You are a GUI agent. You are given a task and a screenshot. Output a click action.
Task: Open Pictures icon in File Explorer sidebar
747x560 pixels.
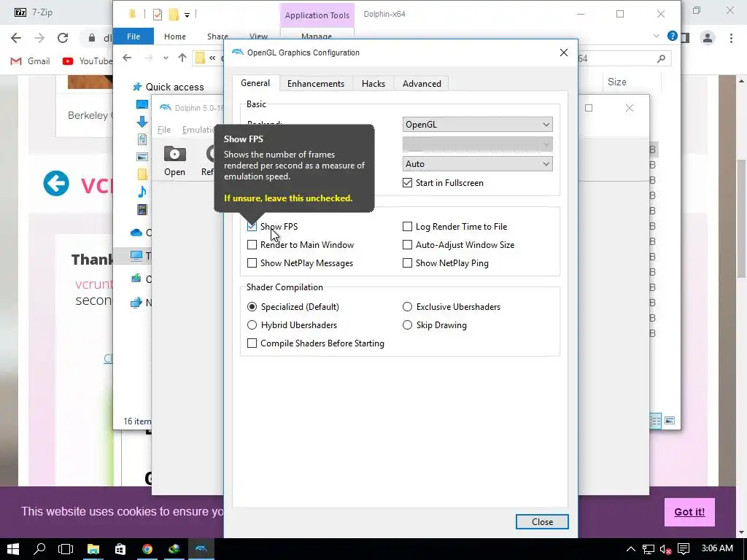pyautogui.click(x=142, y=157)
